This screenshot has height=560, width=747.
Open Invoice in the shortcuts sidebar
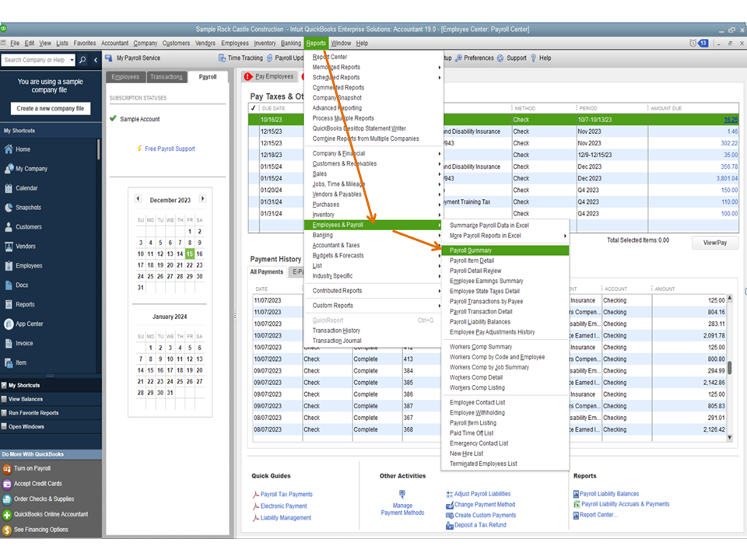[x=24, y=343]
